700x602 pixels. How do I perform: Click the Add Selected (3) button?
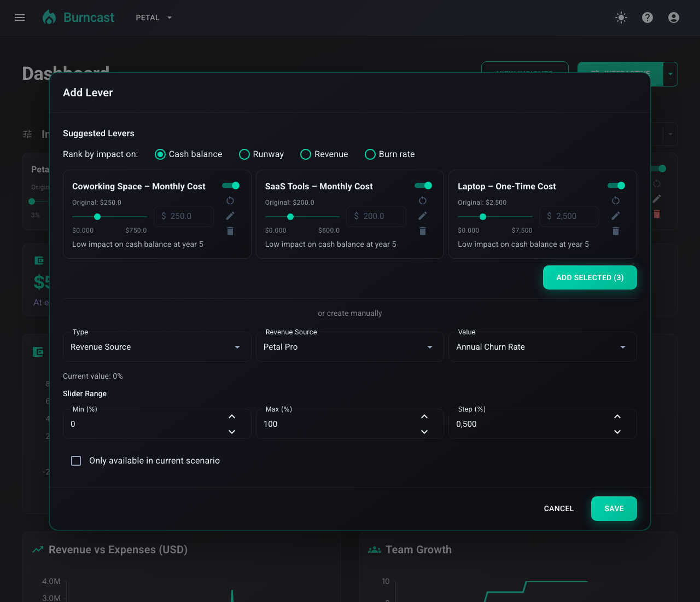[x=590, y=277]
